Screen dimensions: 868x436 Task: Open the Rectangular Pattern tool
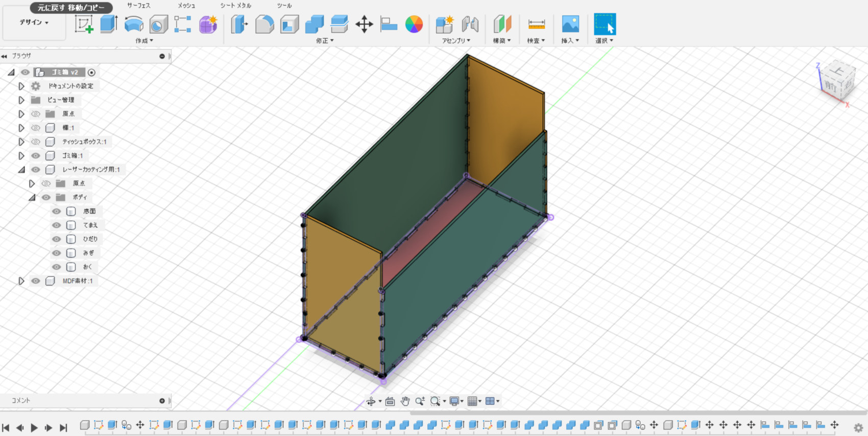[183, 24]
